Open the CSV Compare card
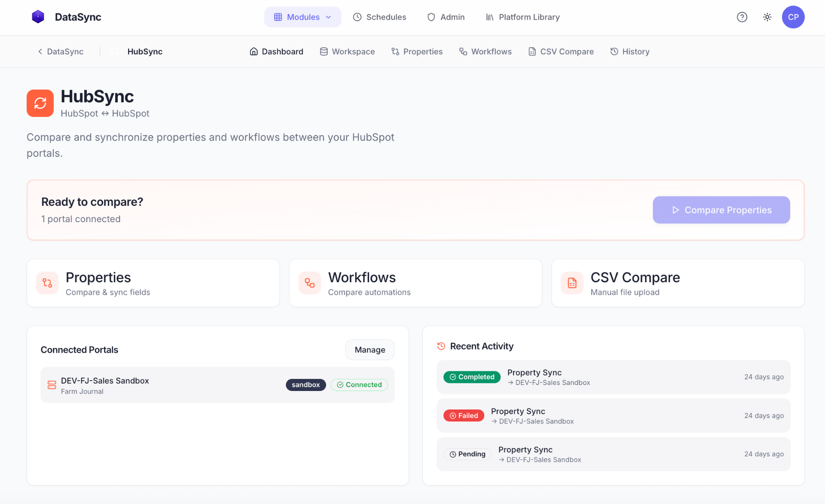Image resolution: width=825 pixels, height=504 pixels. pos(678,283)
